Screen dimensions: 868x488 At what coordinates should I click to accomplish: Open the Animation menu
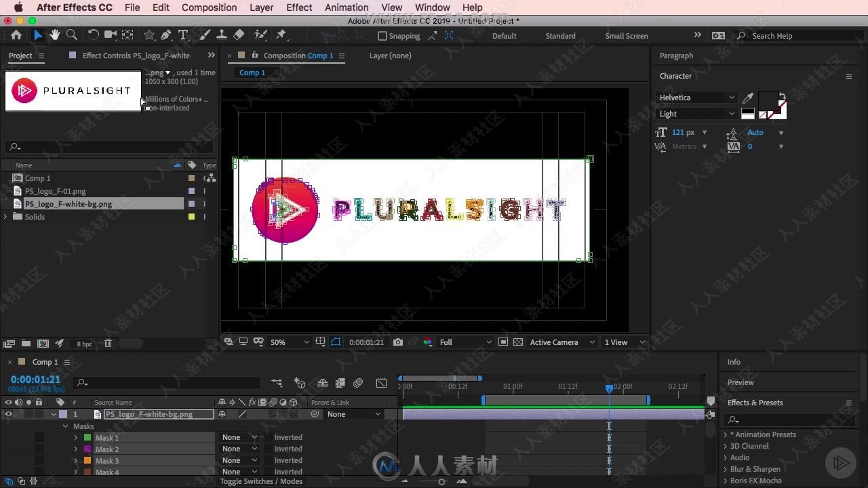point(347,7)
